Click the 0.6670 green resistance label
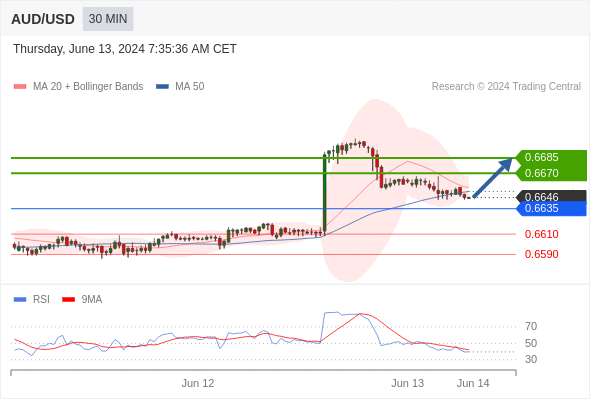This screenshot has height=400, width=590. pos(551,173)
